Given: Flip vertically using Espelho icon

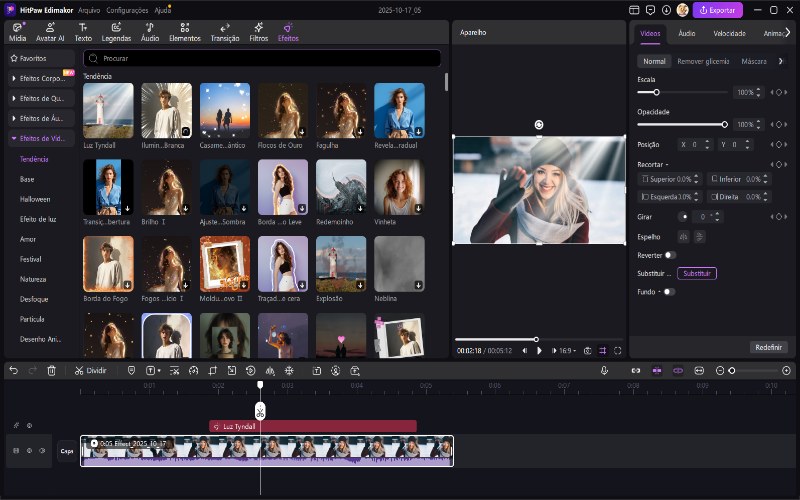Looking at the screenshot, I should 699,237.
